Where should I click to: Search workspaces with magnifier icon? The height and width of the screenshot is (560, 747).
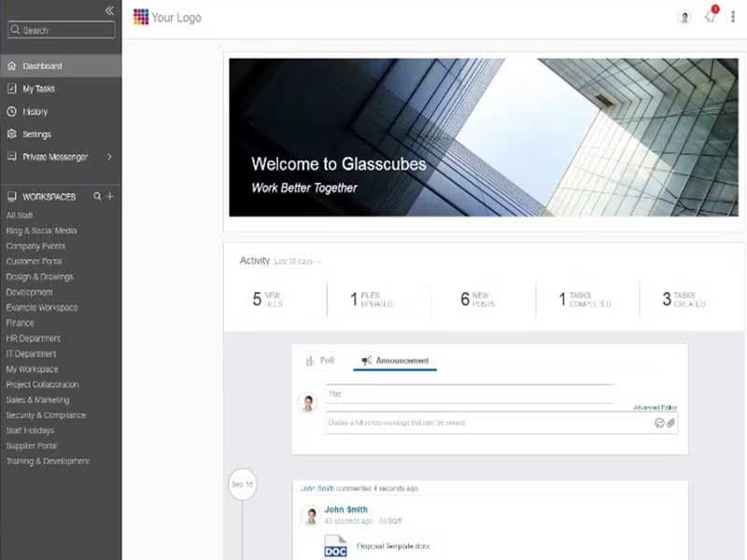tap(97, 196)
